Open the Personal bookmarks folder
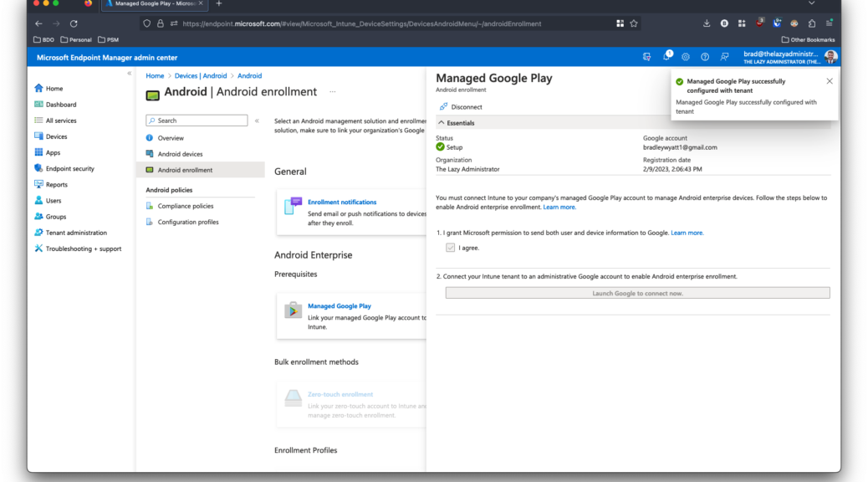The height and width of the screenshot is (482, 868). pyautogui.click(x=76, y=40)
